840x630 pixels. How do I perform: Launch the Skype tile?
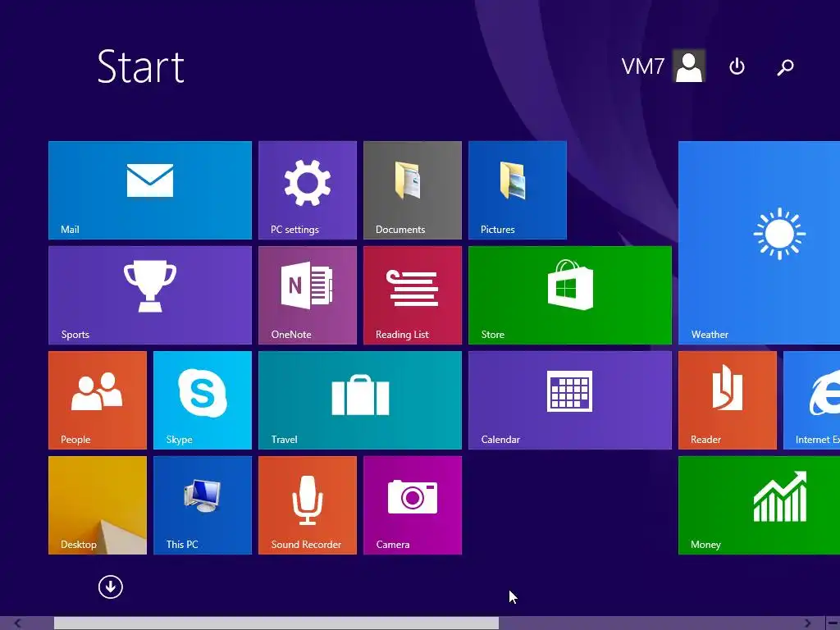tap(203, 400)
